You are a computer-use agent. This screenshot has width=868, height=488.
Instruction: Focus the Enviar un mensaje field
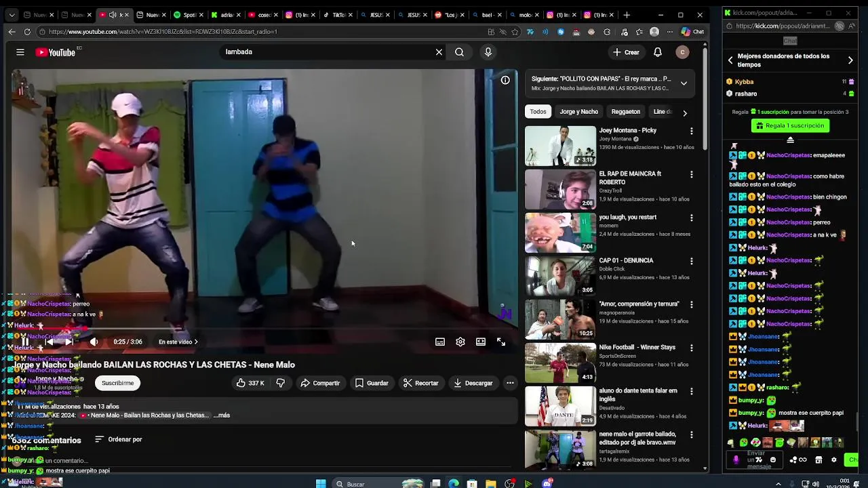[x=755, y=460]
